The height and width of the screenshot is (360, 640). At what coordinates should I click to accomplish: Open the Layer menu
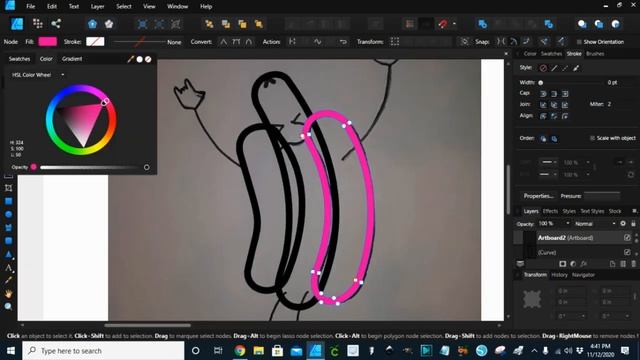pos(97,7)
